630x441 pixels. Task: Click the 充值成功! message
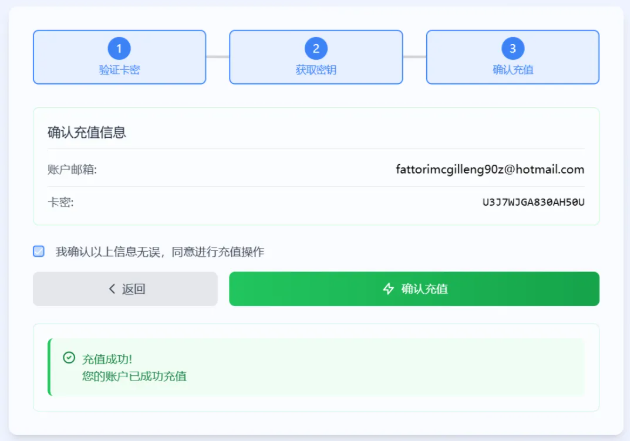point(107,359)
